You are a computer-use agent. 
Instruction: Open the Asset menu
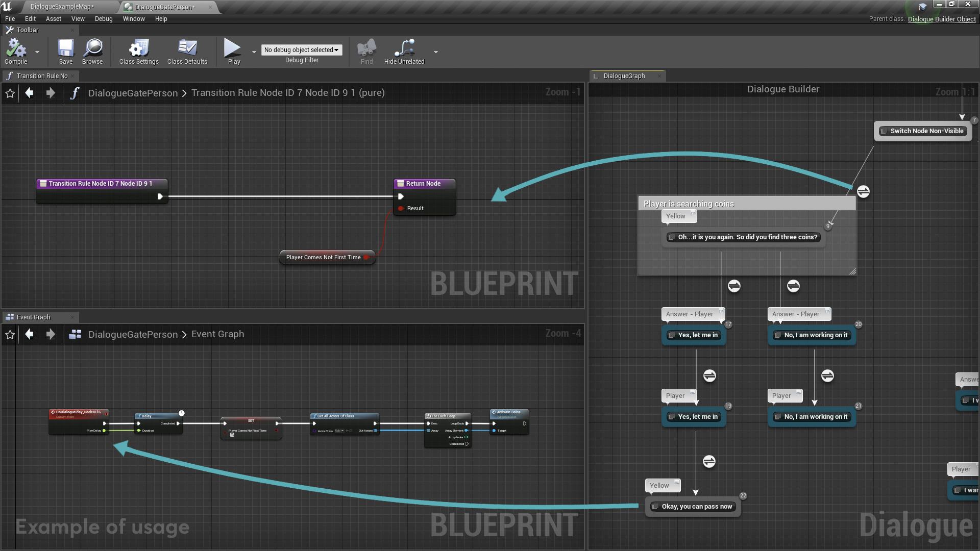coord(53,19)
